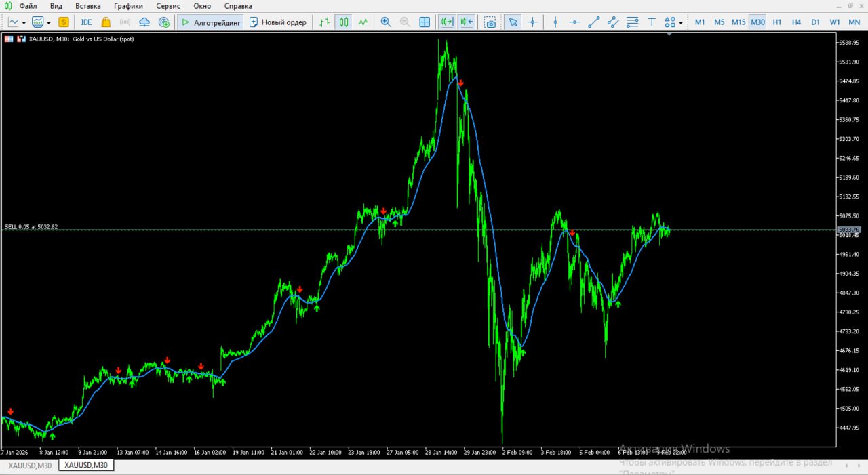Switch timeframe to H1

tap(777, 22)
